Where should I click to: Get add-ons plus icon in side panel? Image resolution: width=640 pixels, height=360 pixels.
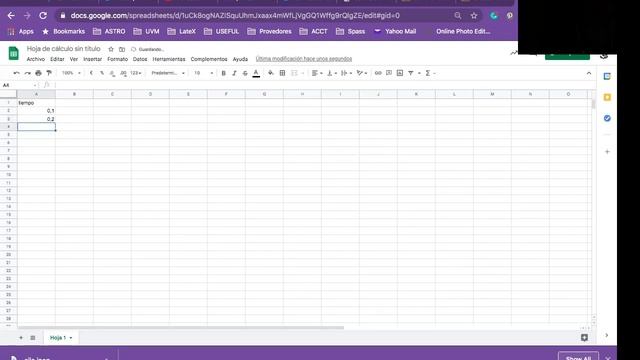607,152
